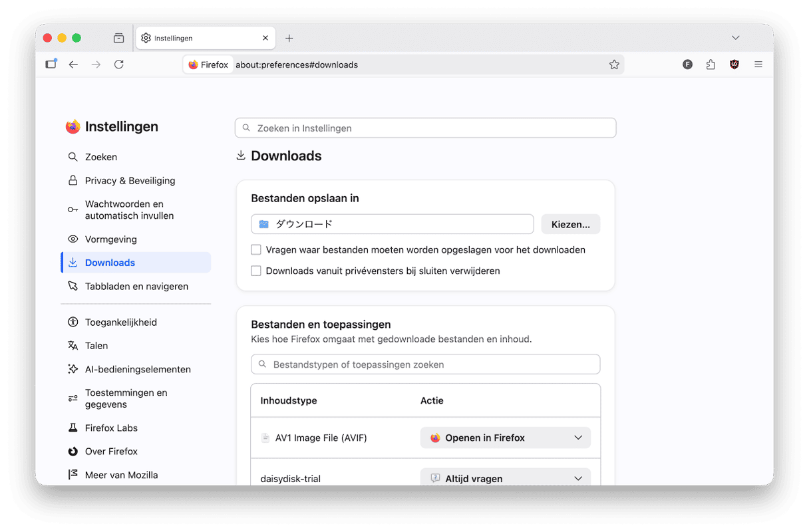This screenshot has width=809, height=532.
Task: Open Over Firefox page
Action: pyautogui.click(x=136, y=451)
